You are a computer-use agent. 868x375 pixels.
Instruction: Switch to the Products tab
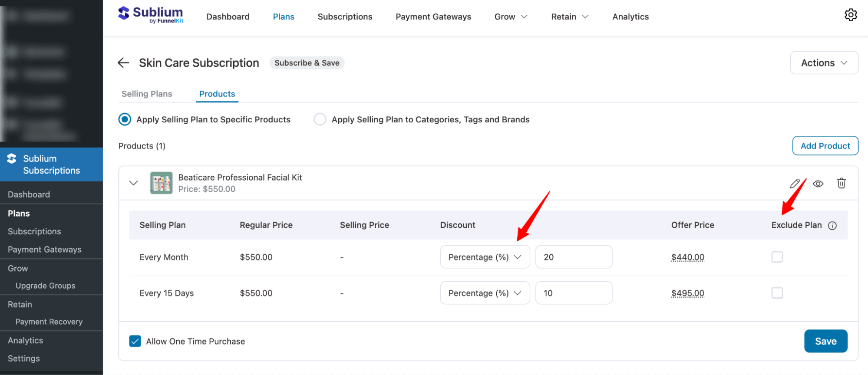[217, 94]
